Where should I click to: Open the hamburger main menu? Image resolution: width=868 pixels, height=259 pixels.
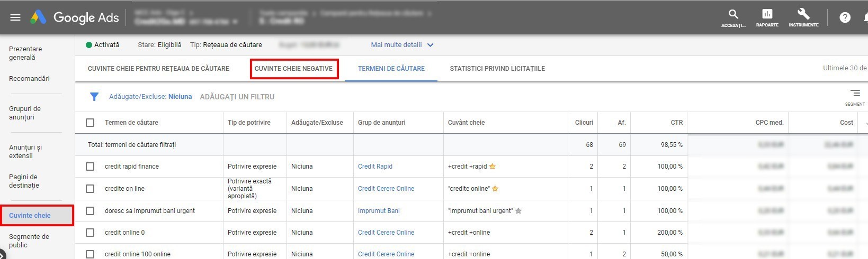(x=15, y=17)
